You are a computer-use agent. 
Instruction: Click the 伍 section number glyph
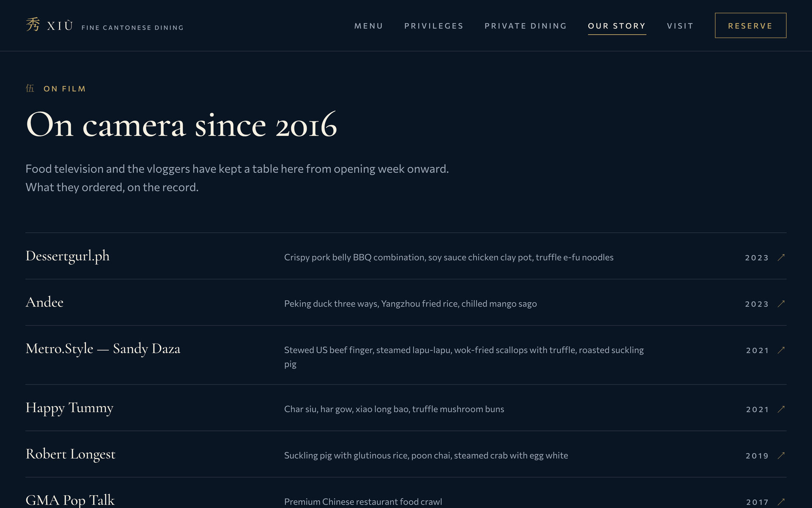pyautogui.click(x=30, y=88)
